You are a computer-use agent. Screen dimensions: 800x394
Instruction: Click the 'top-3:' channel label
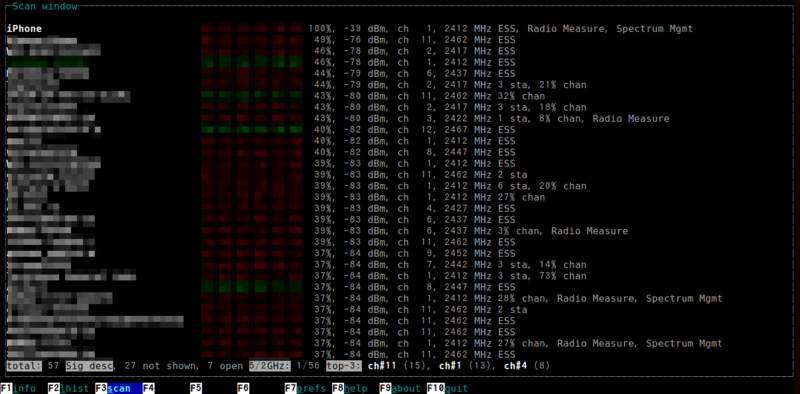coord(344,366)
